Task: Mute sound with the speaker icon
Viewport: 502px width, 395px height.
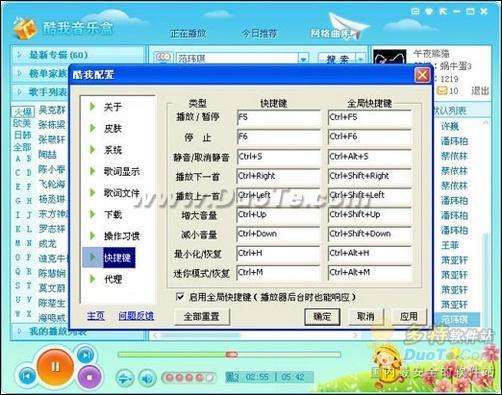Action: tap(147, 378)
